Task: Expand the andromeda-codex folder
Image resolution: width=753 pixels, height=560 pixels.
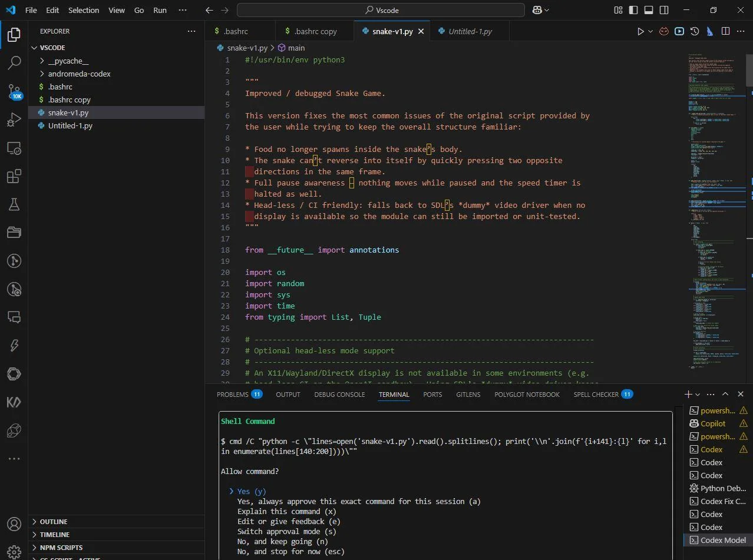Action: point(79,74)
